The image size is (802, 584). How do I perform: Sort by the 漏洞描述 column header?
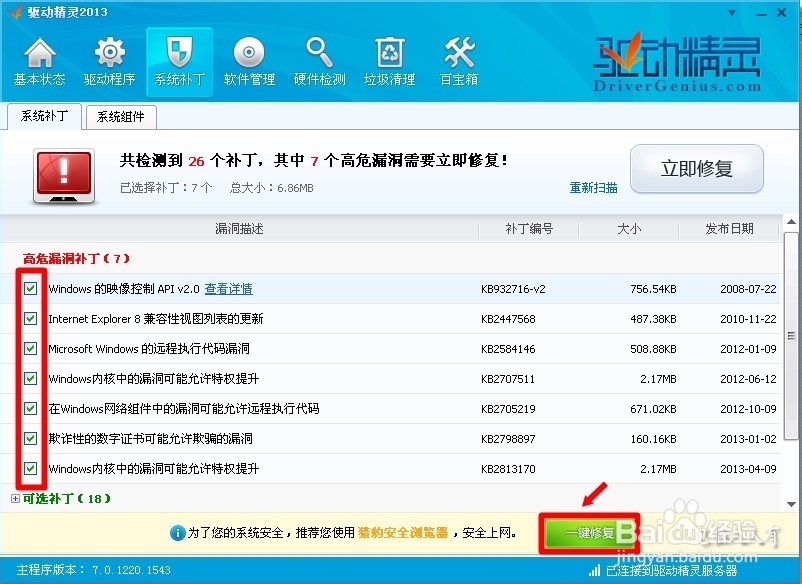point(239,229)
